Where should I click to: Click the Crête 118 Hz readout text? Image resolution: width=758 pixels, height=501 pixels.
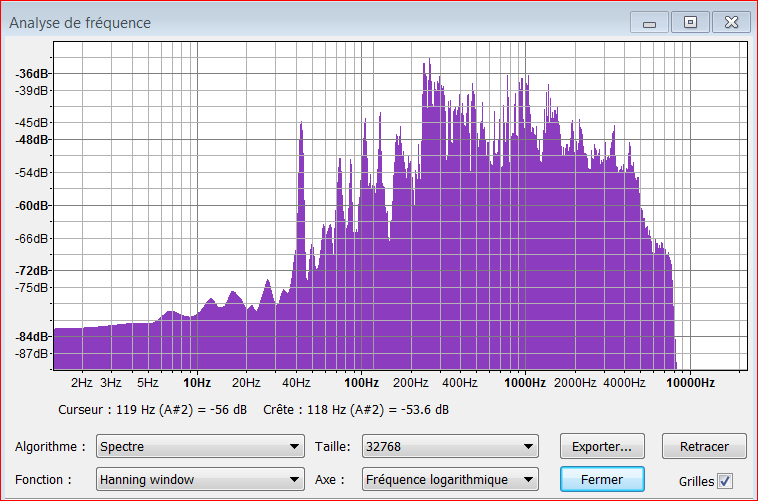pyautogui.click(x=356, y=410)
